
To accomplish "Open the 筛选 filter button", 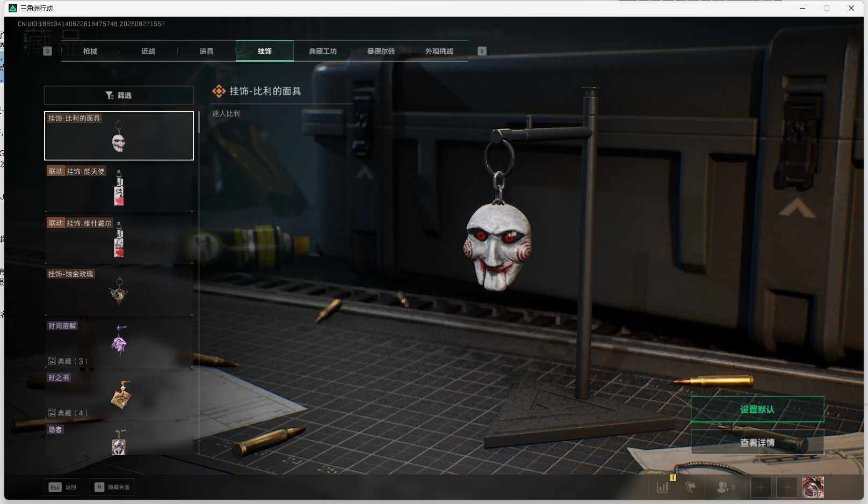I will (119, 95).
